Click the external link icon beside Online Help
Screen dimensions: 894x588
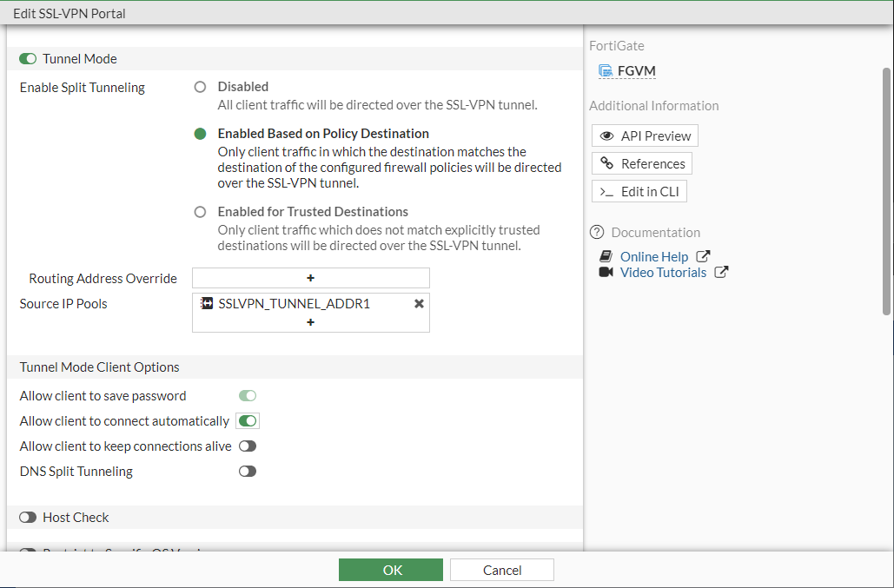[702, 256]
